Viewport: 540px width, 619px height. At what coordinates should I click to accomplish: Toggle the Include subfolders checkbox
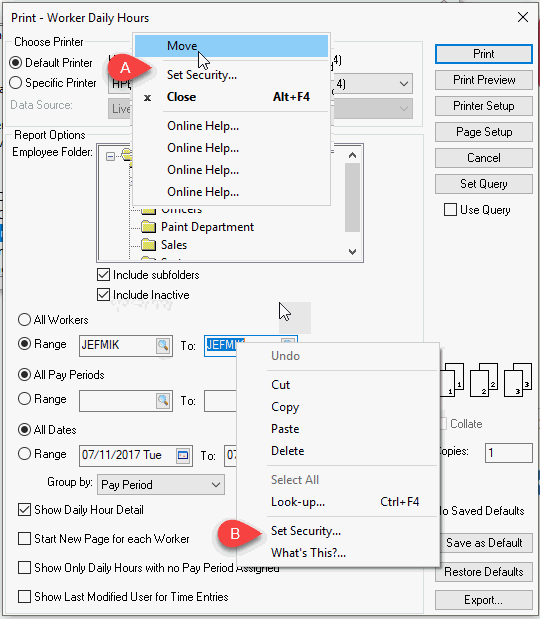103,274
